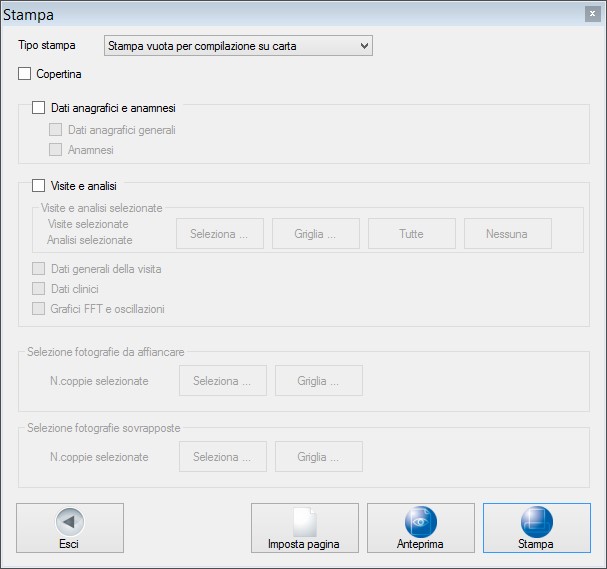The image size is (607, 569).
Task: Click the Stampa printer icon
Action: click(536, 521)
